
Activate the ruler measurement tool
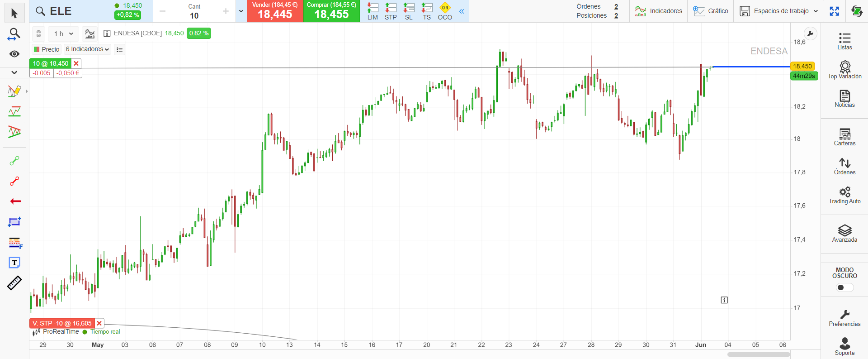tap(14, 283)
